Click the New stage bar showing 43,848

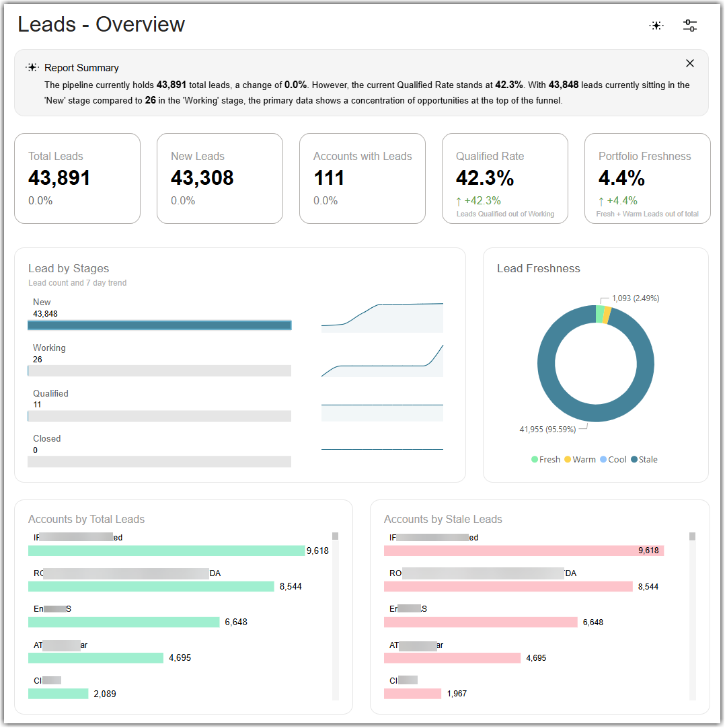[x=159, y=325]
